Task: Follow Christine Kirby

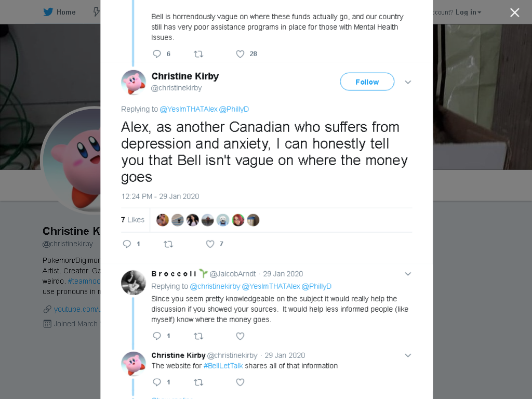Action: (367, 82)
